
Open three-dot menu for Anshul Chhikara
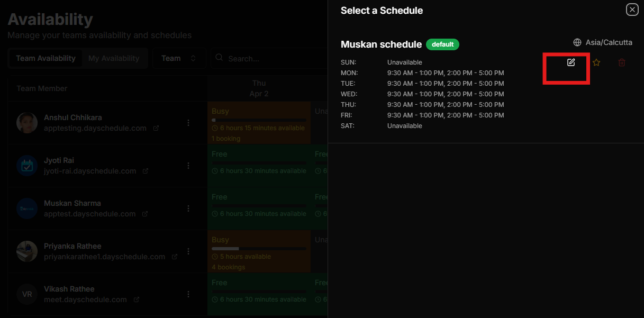tap(188, 123)
